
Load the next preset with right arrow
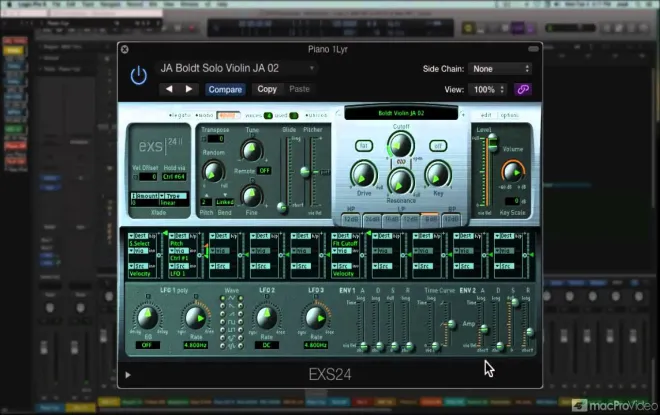point(189,89)
